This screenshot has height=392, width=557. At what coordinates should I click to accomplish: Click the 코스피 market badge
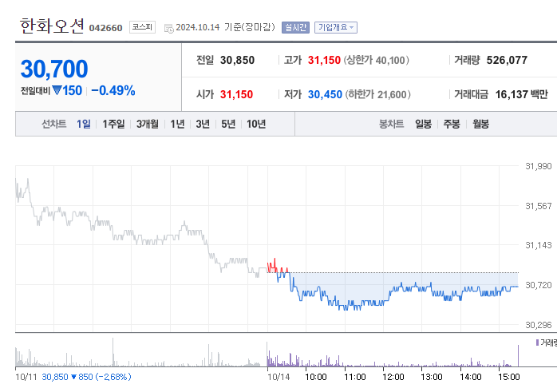[x=142, y=27]
